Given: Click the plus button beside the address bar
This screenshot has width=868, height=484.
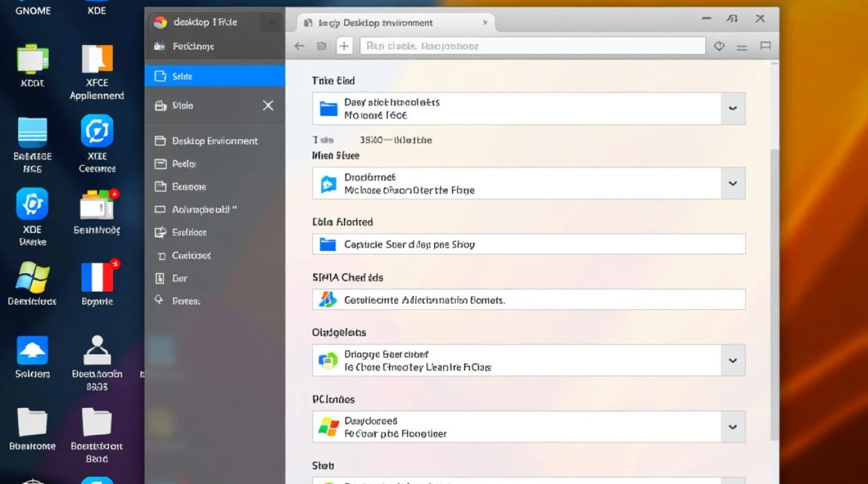Looking at the screenshot, I should tap(344, 46).
